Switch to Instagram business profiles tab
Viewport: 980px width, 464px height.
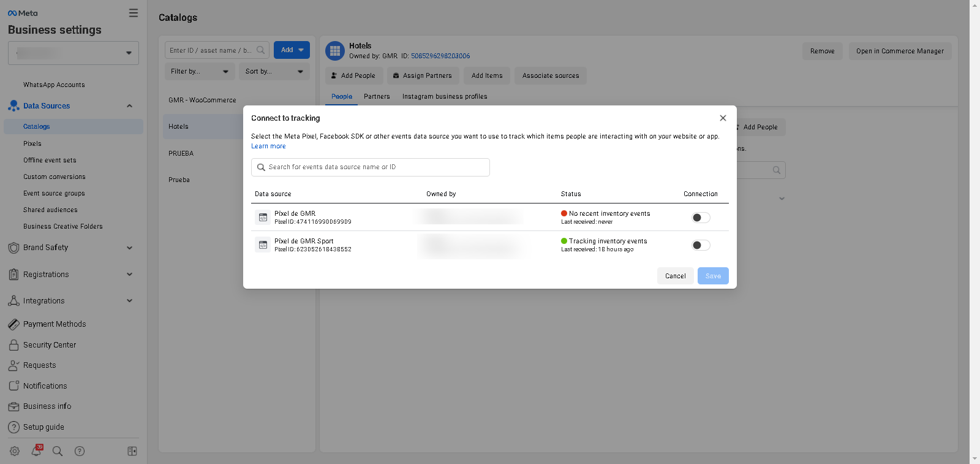pos(445,97)
